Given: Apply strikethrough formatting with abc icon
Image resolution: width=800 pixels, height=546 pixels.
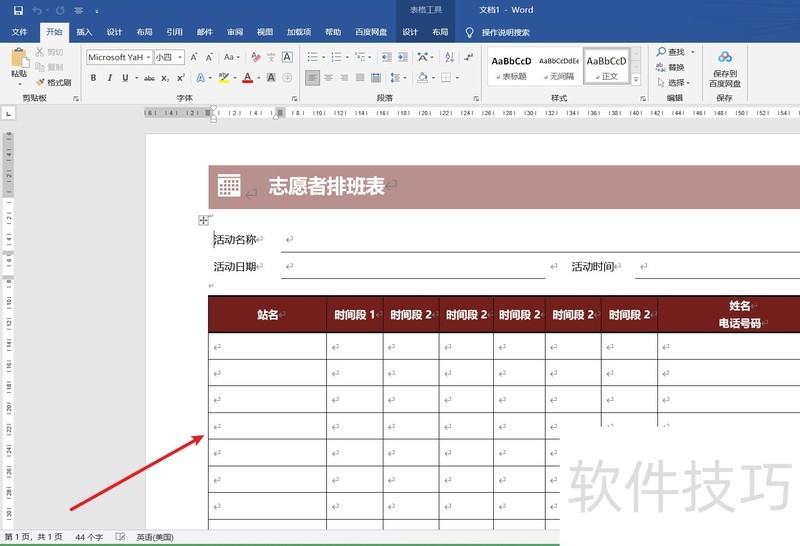Looking at the screenshot, I should tap(149, 77).
